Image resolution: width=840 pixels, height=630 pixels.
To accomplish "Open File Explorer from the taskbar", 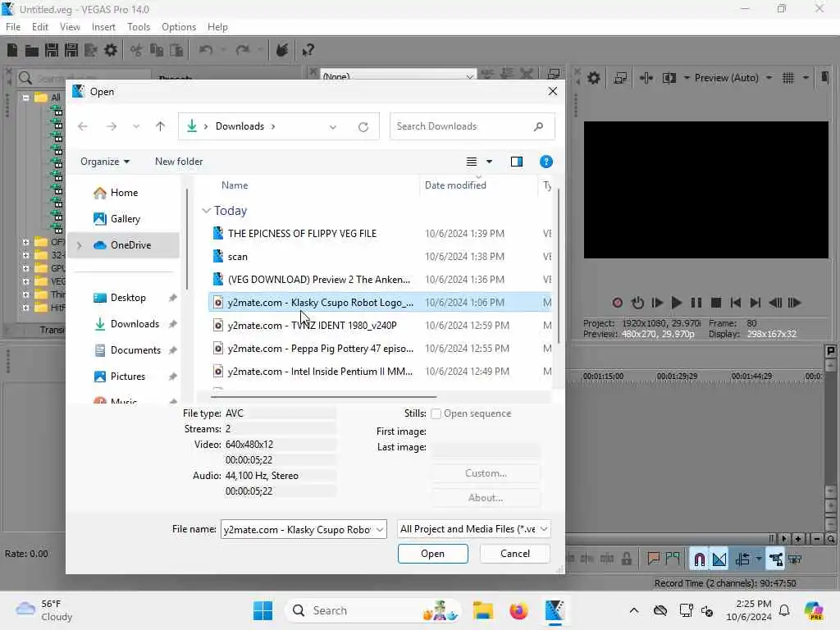I will [482, 610].
